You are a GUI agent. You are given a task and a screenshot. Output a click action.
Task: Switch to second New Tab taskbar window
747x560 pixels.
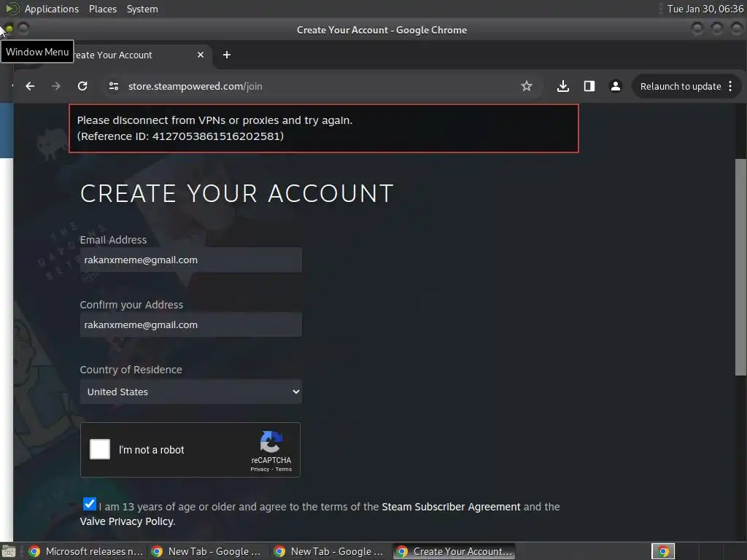pos(330,551)
